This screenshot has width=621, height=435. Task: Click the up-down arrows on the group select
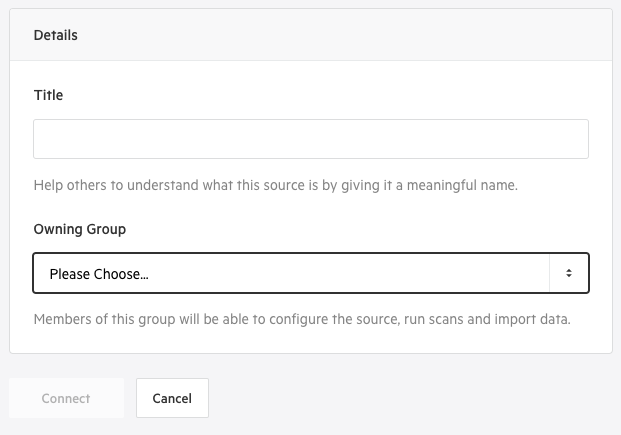568,273
